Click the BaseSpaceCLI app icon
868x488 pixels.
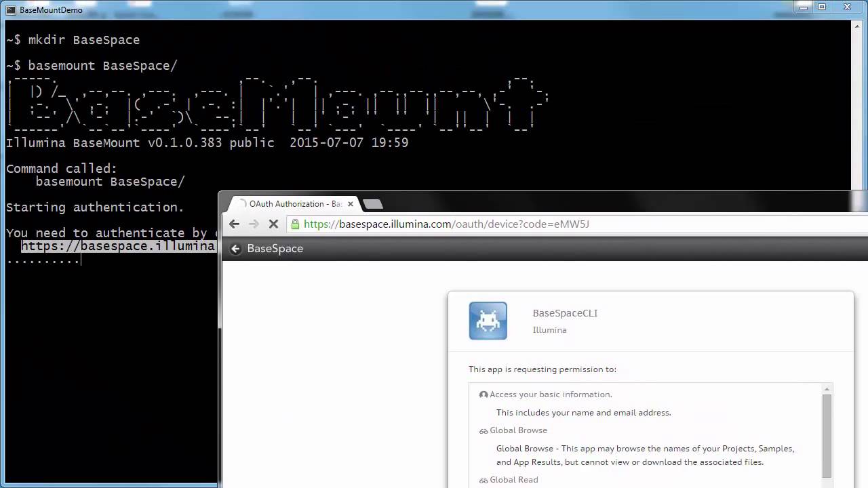(488, 321)
